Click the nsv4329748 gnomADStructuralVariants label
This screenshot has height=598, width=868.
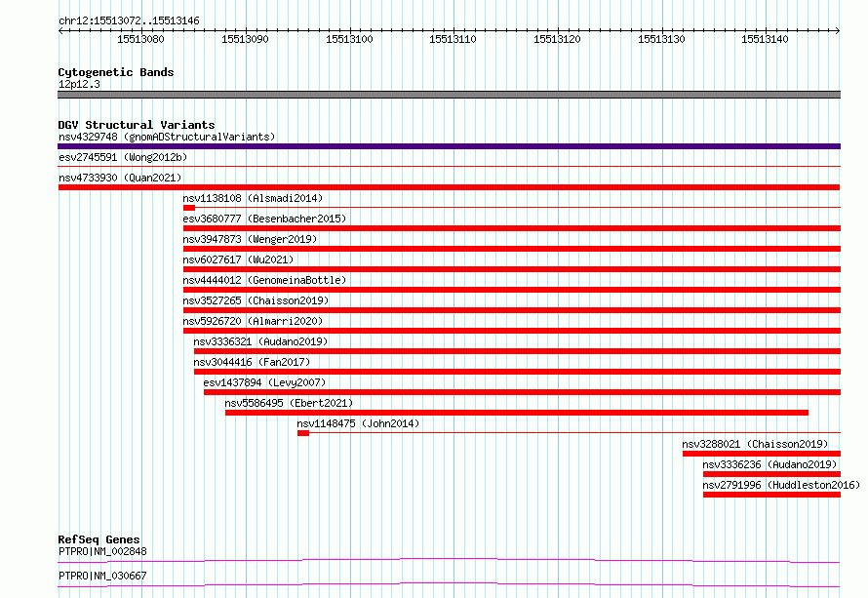coord(167,137)
